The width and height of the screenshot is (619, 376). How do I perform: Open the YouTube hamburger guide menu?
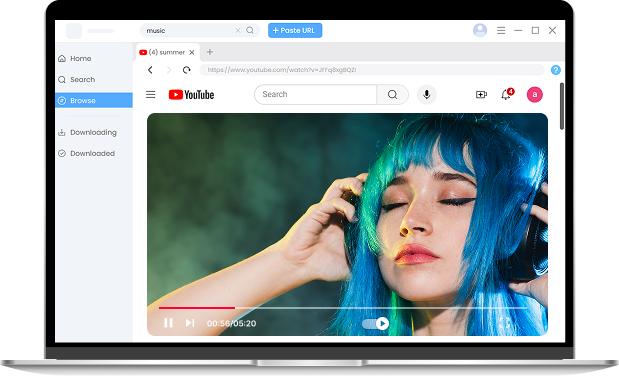pyautogui.click(x=150, y=94)
